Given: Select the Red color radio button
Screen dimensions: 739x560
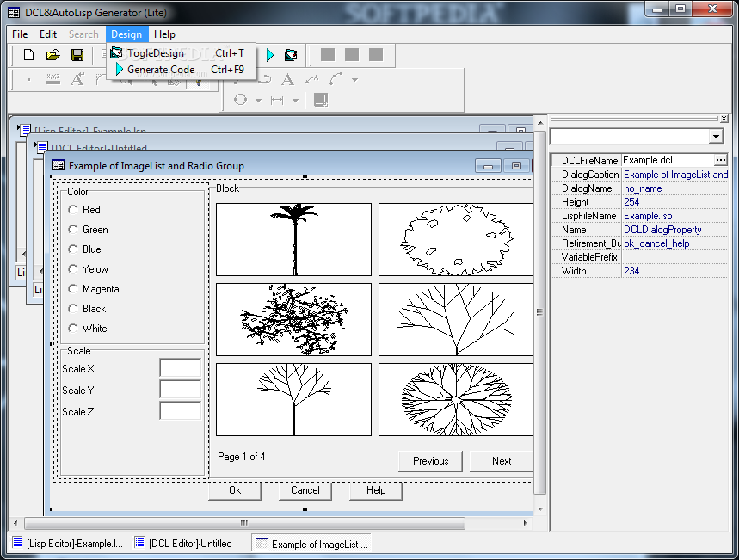Looking at the screenshot, I should point(72,209).
